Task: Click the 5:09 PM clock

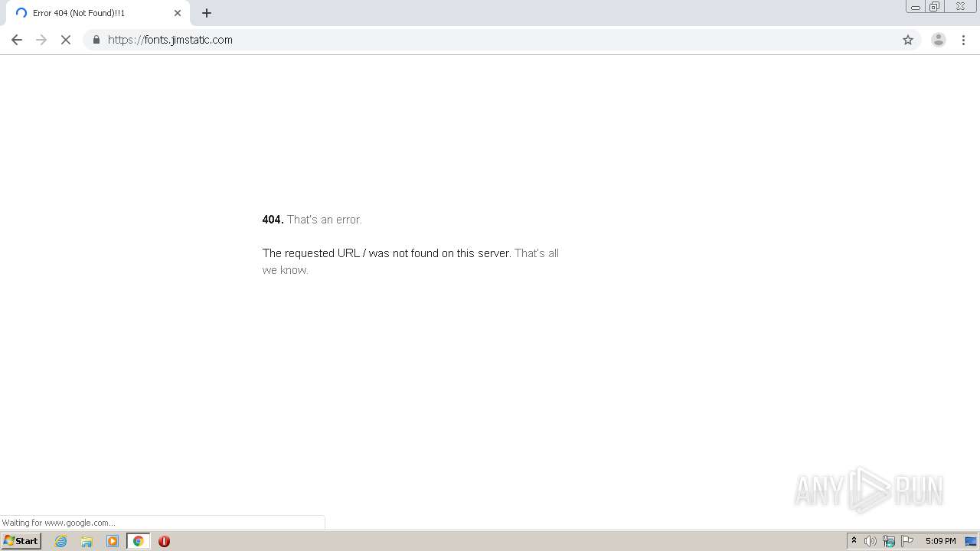Action: click(x=940, y=541)
